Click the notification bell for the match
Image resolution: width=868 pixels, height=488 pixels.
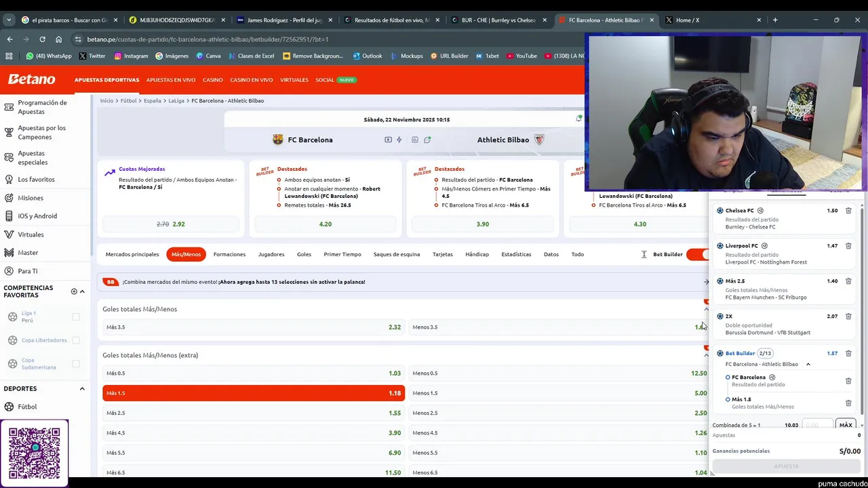click(578, 119)
